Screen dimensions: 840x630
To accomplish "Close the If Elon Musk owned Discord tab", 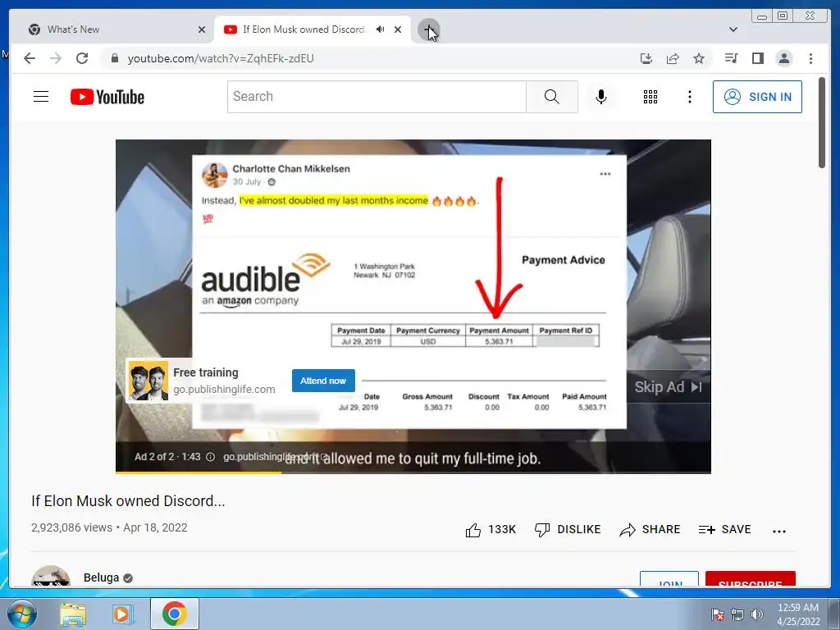I will click(398, 30).
